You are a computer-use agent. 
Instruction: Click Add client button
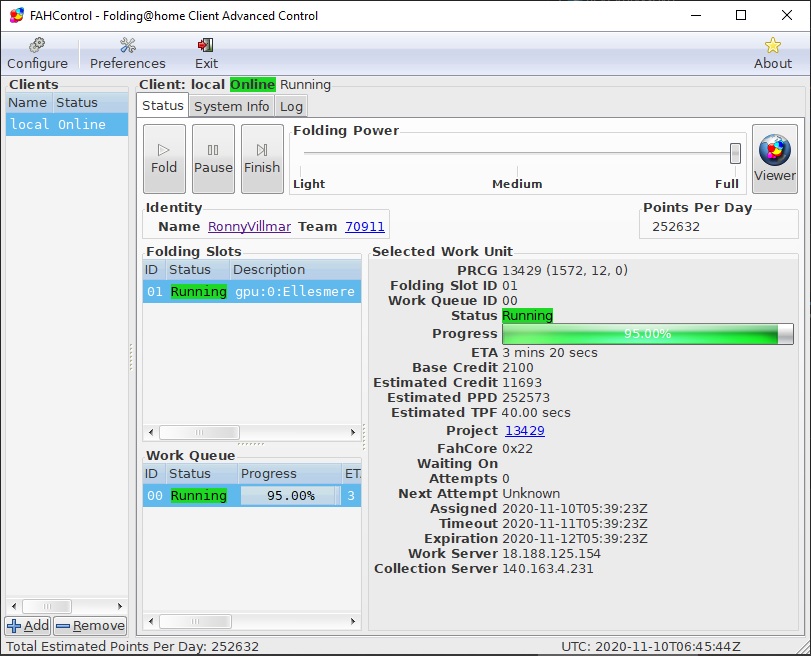[28, 626]
